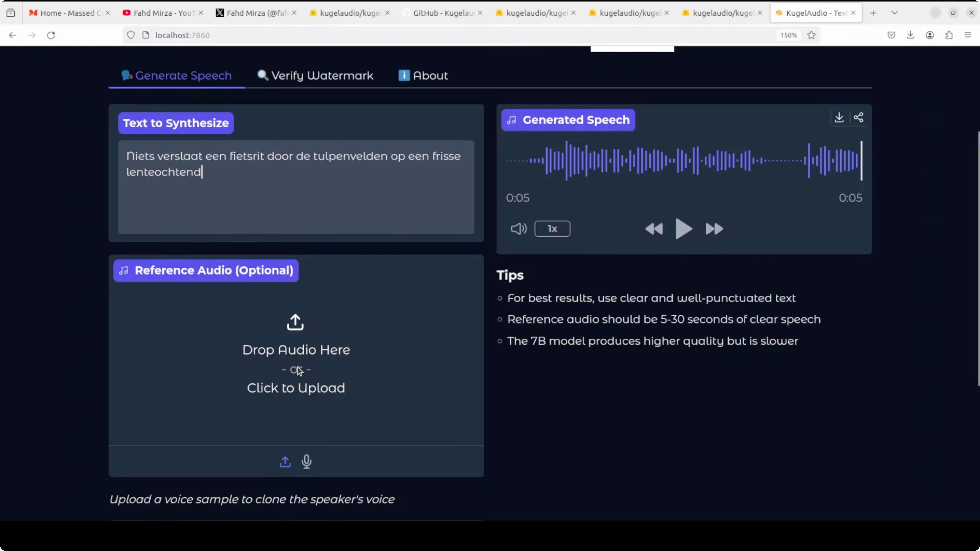Expand the list-all-tabs dropdown arrow
Screen dimensions: 980x551
coord(895,13)
